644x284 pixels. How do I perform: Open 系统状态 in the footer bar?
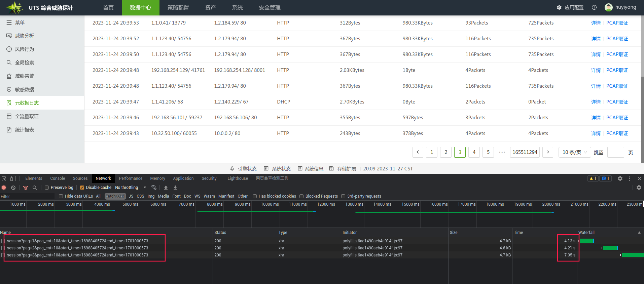click(x=277, y=169)
